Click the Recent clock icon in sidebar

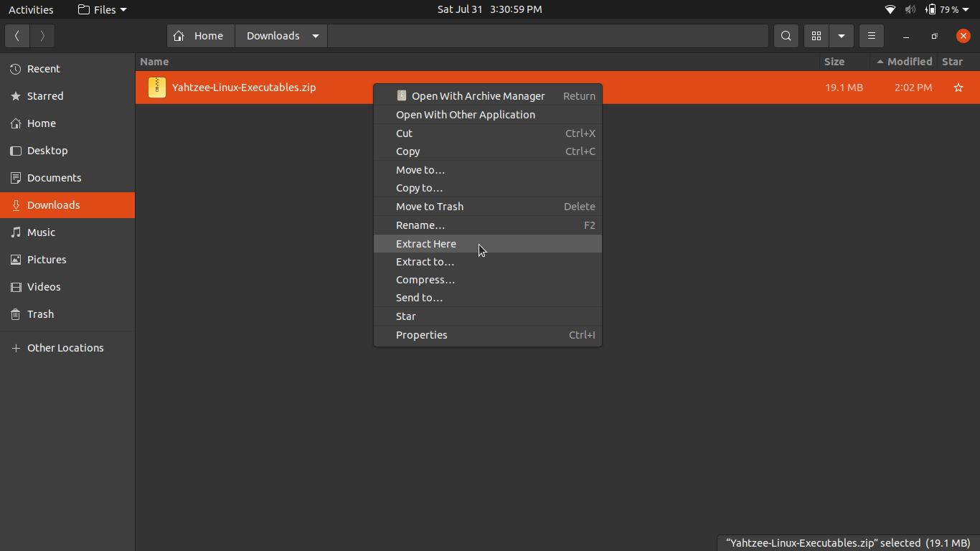[x=16, y=69]
